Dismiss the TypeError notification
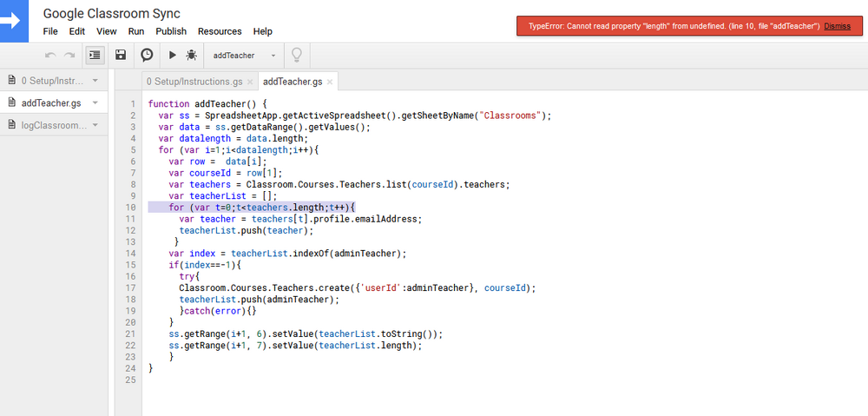Viewport: 868px width, 416px height. 837,26
